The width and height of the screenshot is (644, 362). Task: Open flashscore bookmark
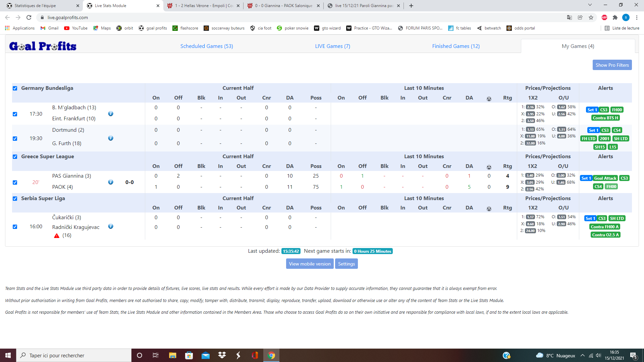pyautogui.click(x=185, y=28)
